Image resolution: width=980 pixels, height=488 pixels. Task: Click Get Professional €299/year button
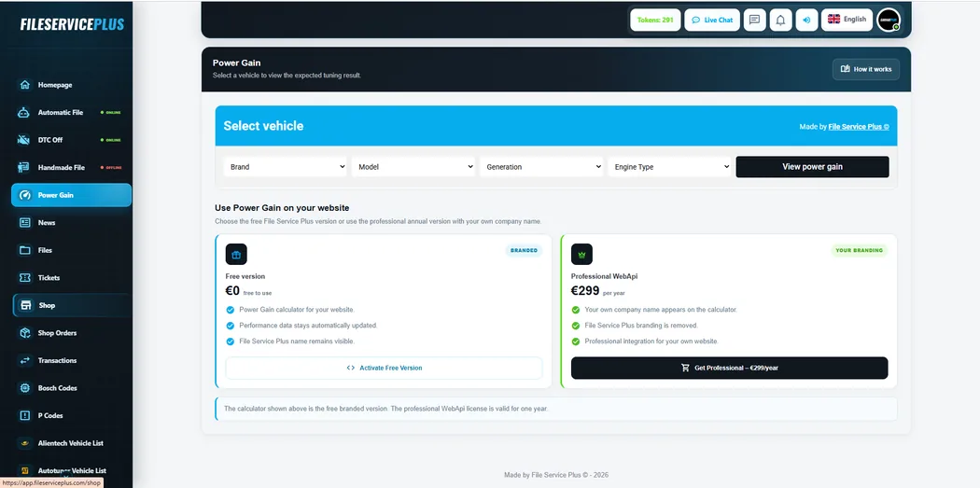[729, 368]
